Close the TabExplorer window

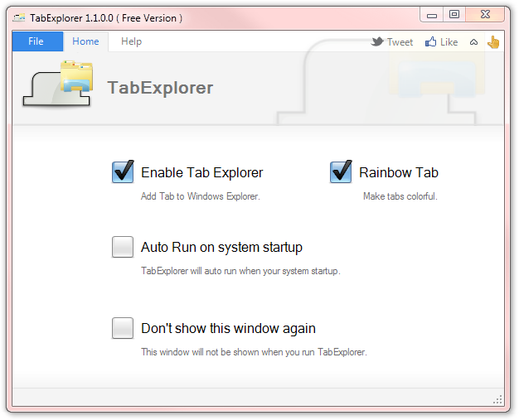coord(485,15)
